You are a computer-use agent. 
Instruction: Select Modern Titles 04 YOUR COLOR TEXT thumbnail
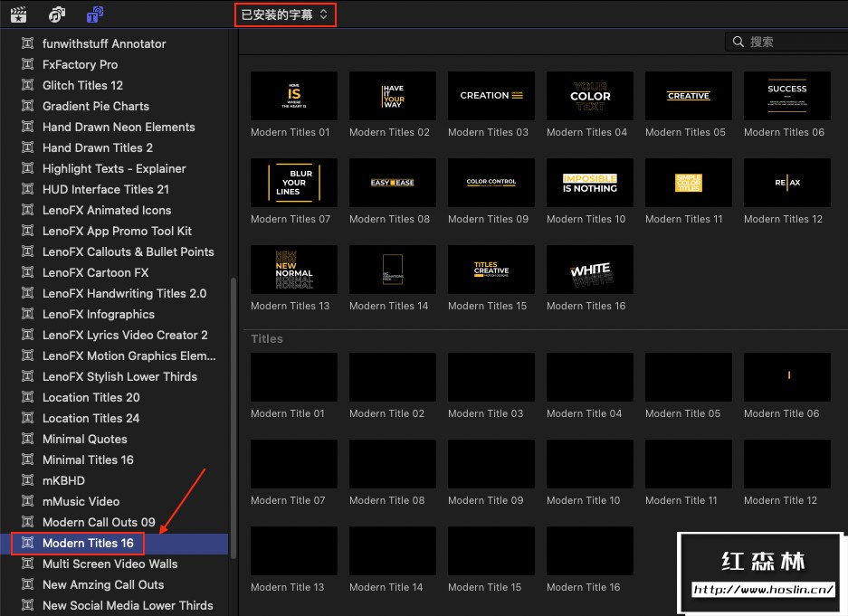[590, 96]
